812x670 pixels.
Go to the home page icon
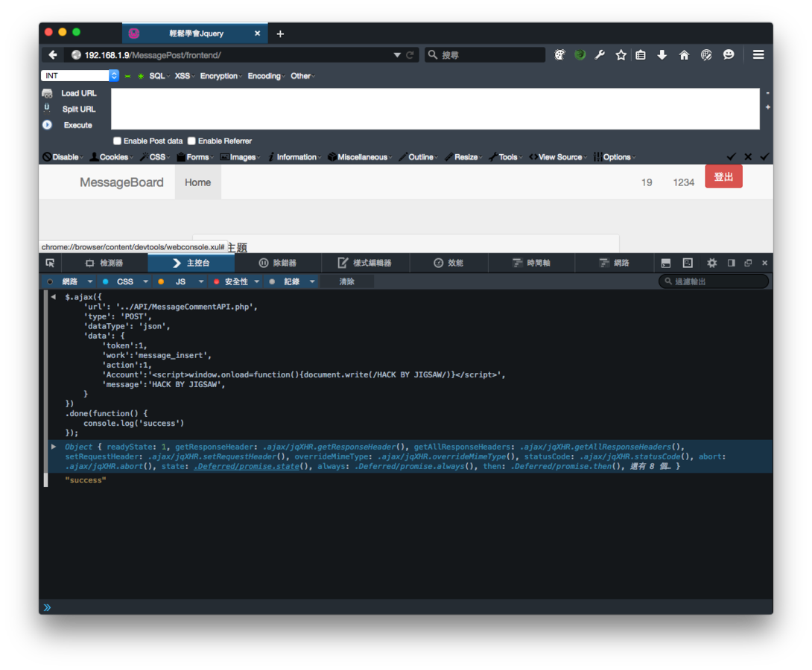coord(684,55)
